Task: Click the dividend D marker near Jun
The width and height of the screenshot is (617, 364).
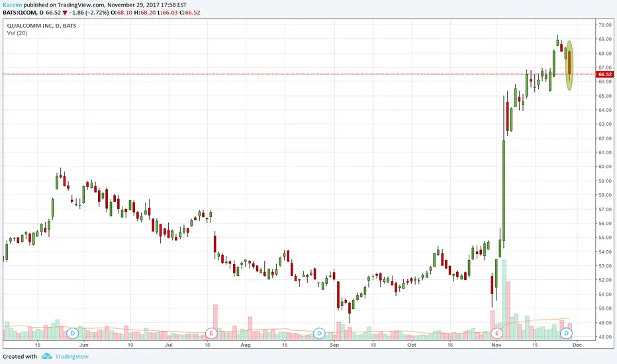Action: pyautogui.click(x=72, y=334)
